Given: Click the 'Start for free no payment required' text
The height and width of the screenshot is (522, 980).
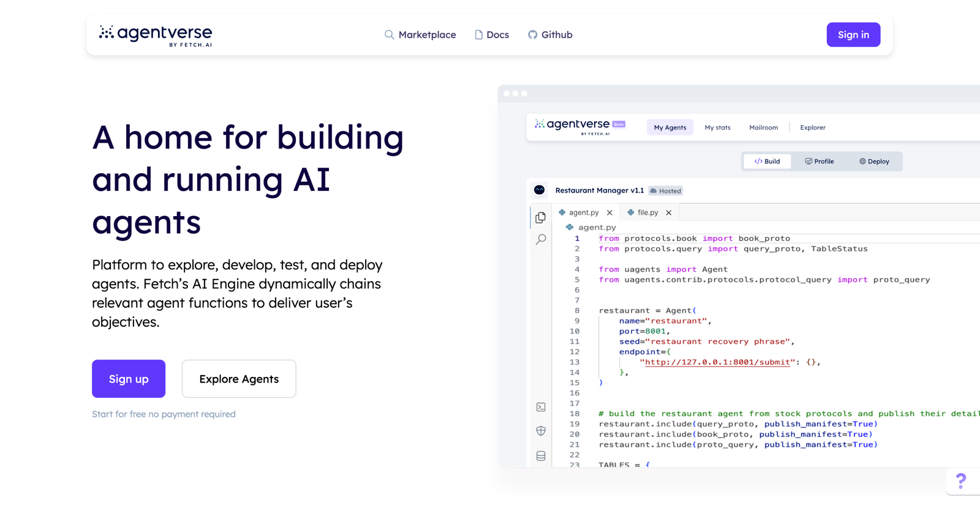Looking at the screenshot, I should click(164, 414).
